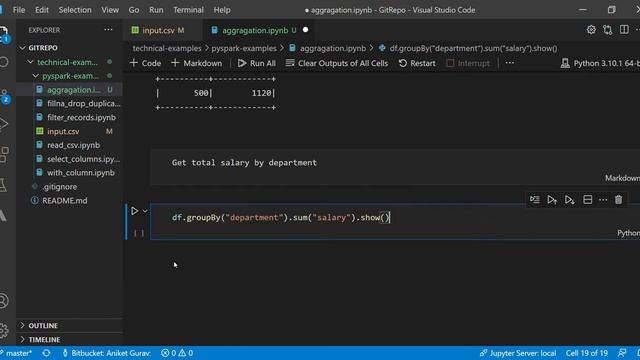
Task: Open Source Control view with badge 2
Action: 4,96
